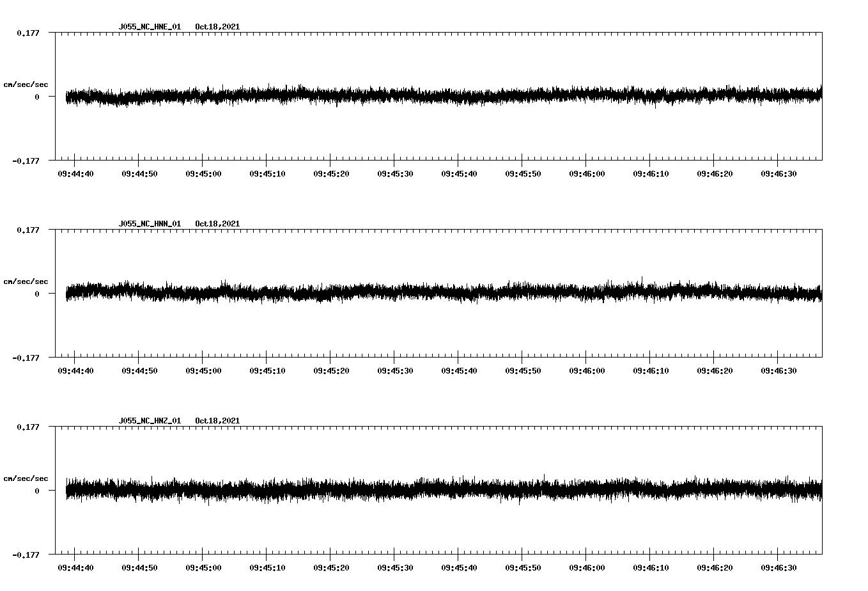Click the 09:46:00 time label under the HNE plot
The image size is (868, 591).
coord(587,173)
